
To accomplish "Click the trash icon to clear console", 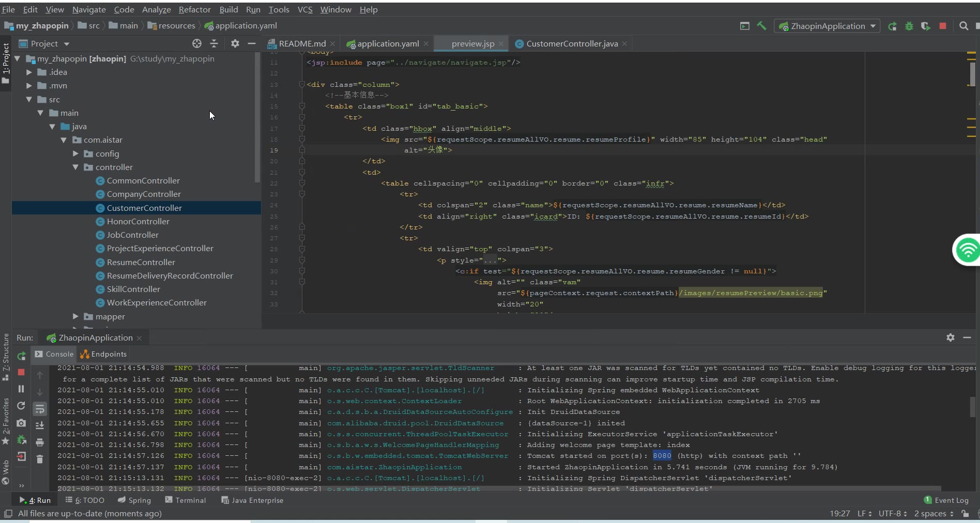I will coord(40,459).
